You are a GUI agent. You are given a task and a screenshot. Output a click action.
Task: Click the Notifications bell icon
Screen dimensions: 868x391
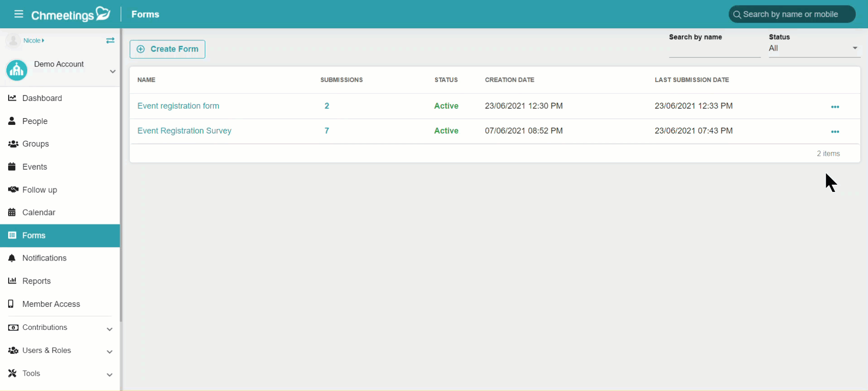pyautogui.click(x=12, y=258)
